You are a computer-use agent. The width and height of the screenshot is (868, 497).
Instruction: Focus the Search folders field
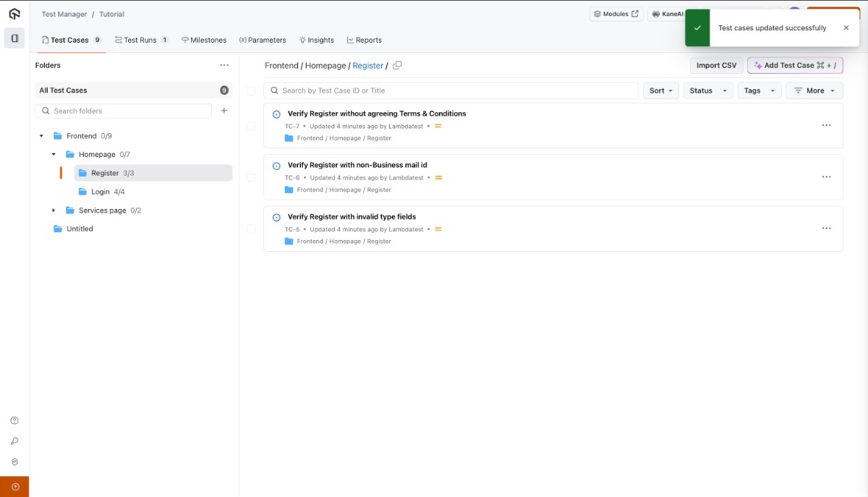[124, 111]
